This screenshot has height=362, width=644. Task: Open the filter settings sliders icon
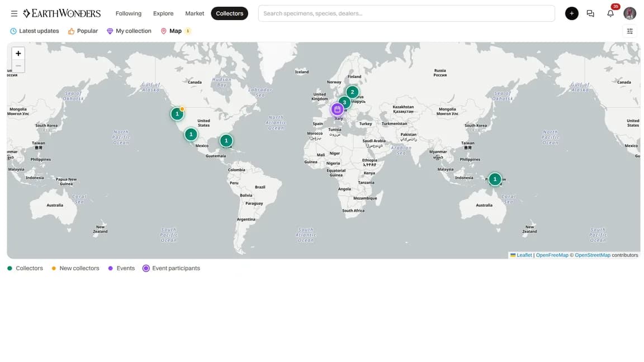coord(629,31)
